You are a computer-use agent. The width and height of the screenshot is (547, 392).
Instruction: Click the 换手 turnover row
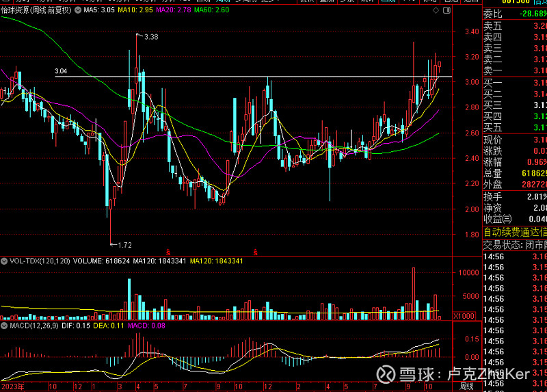point(515,197)
